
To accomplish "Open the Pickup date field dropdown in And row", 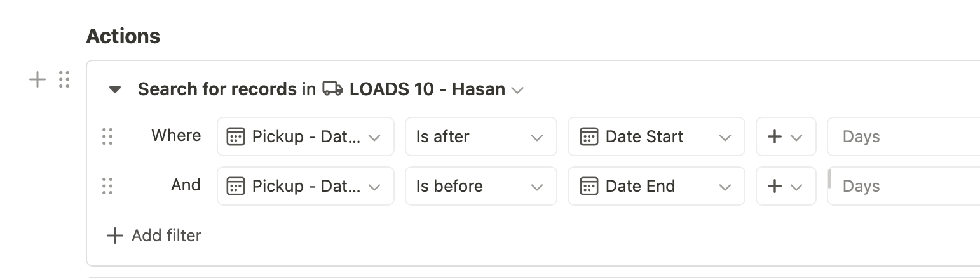I will pos(305,186).
